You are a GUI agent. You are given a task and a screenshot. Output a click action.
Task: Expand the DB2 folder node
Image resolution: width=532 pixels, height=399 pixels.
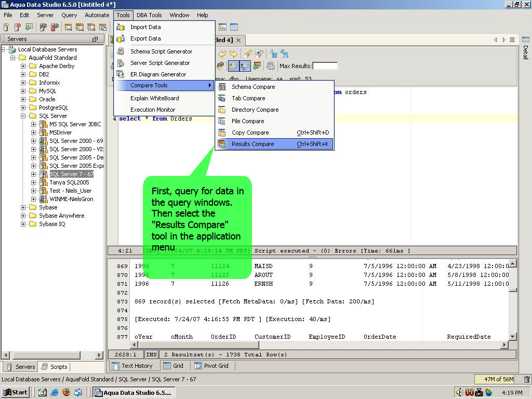click(x=23, y=74)
